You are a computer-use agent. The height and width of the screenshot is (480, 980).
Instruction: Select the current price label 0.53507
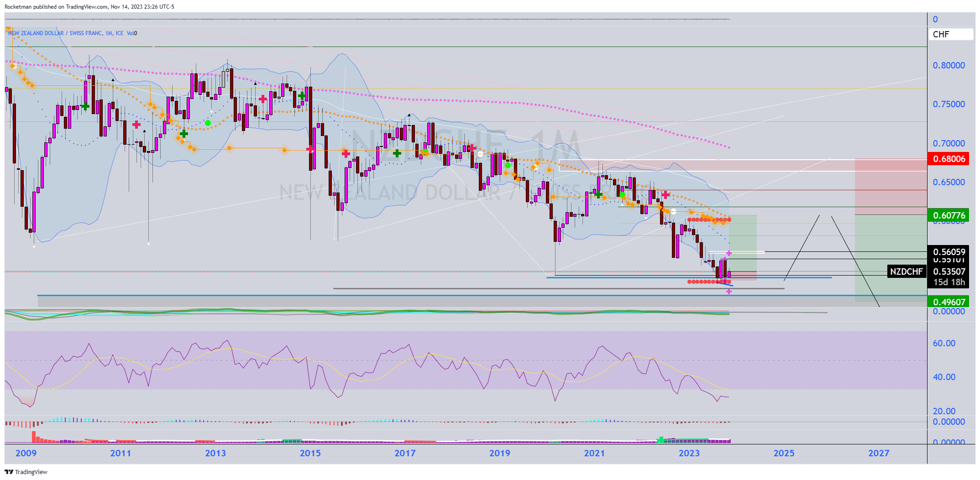click(x=949, y=271)
